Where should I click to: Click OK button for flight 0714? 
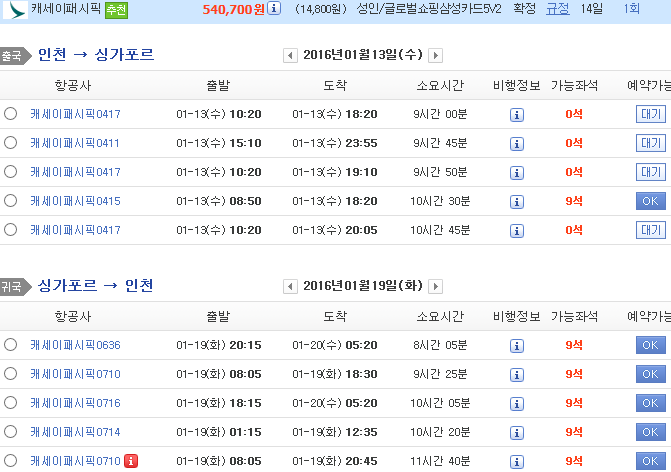tap(650, 432)
